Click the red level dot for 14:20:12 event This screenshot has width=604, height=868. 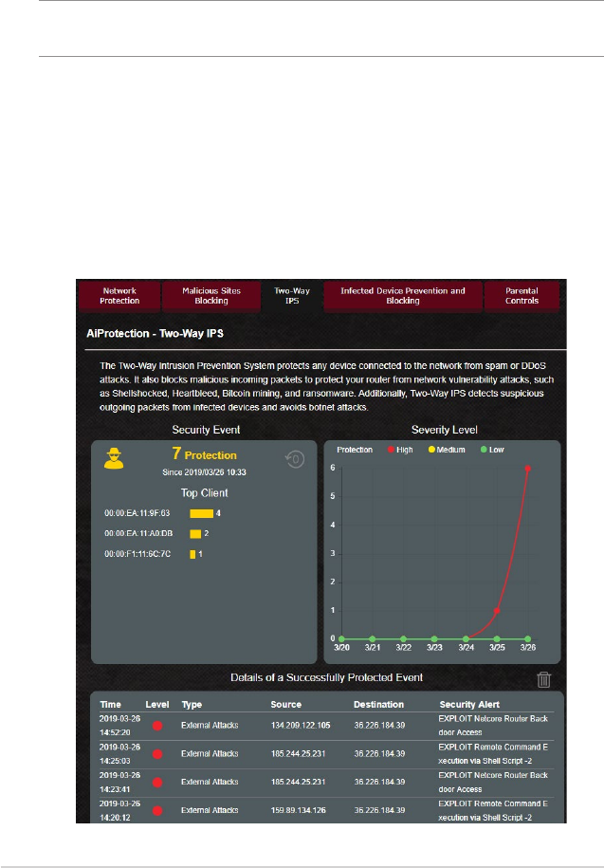(x=157, y=810)
